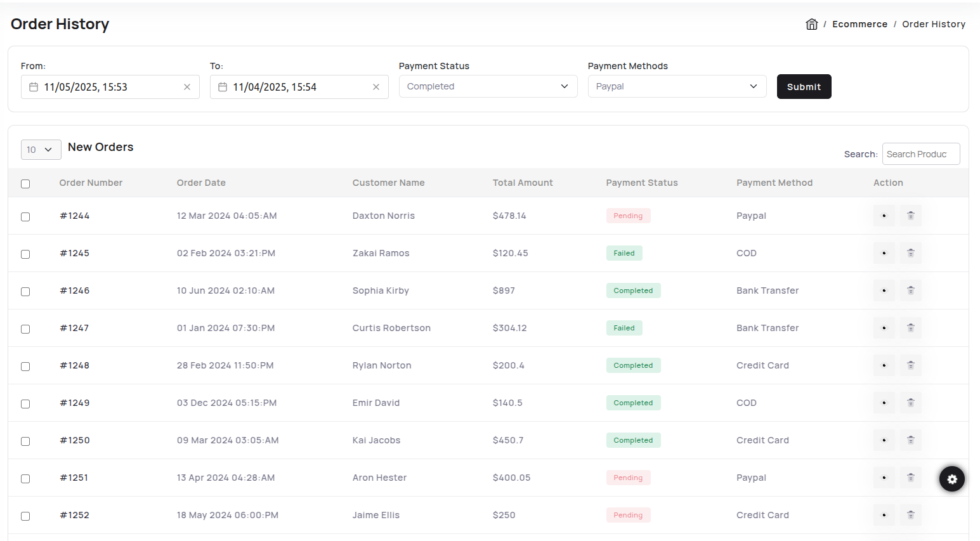View order #1248 with the eye icon
The image size is (980, 541).
pyautogui.click(x=884, y=365)
